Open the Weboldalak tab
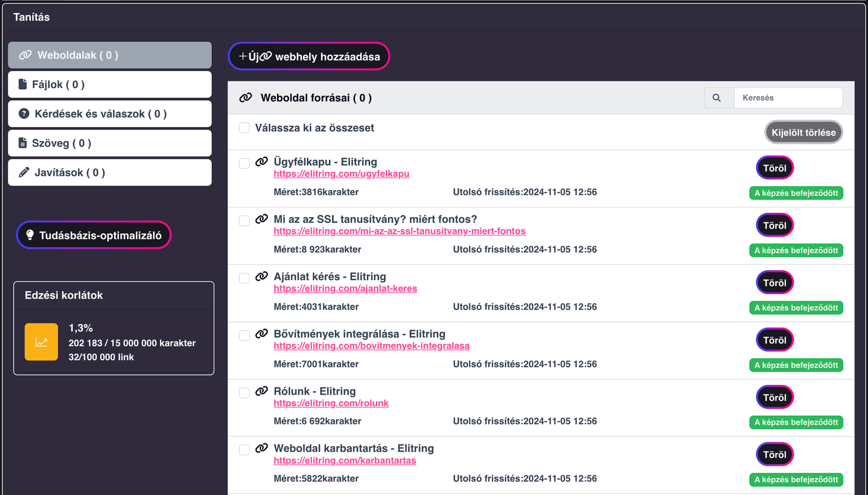The height and width of the screenshot is (495, 868). 110,55
